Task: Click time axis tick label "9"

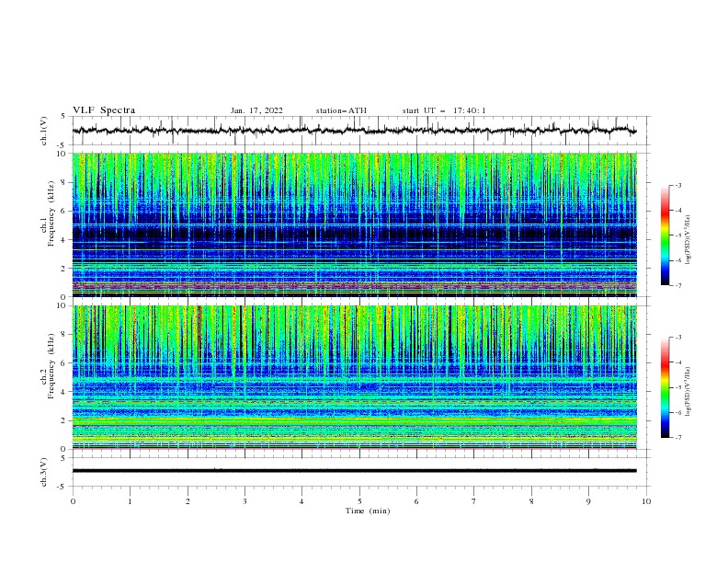Action: click(x=588, y=501)
